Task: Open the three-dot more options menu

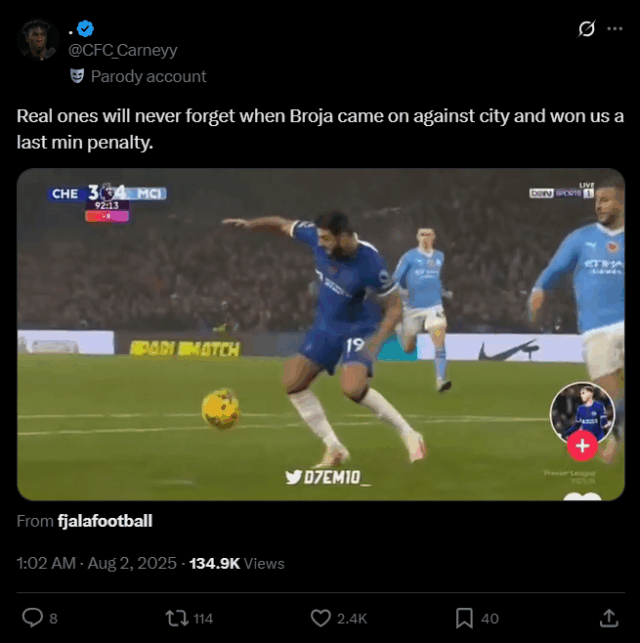Action: [615, 29]
